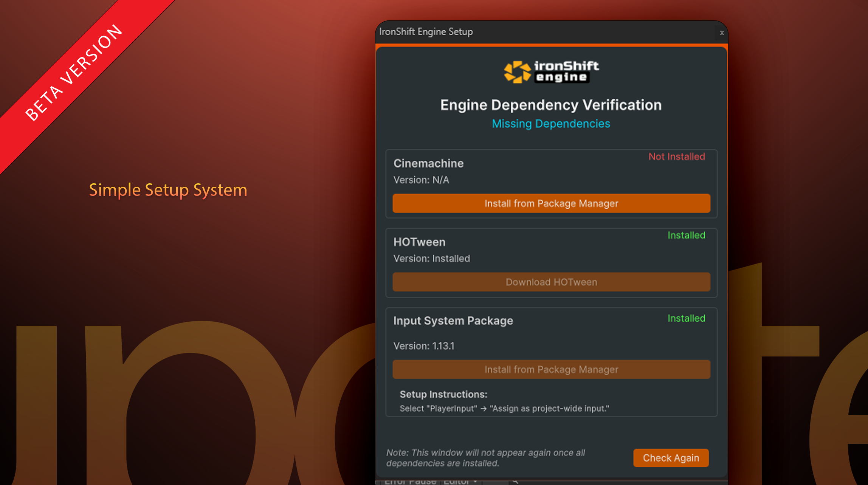Click the Missing Dependencies status text
Image resolution: width=868 pixels, height=485 pixels.
click(x=551, y=124)
